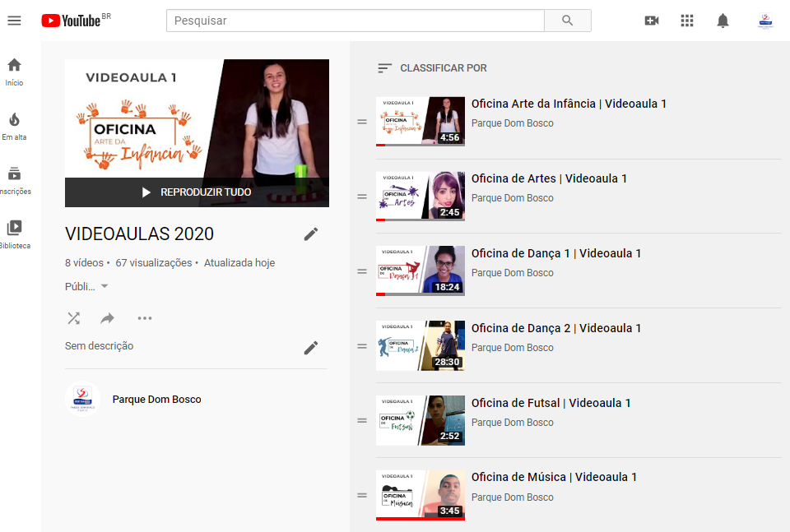Open the YouTube apps grid
Viewport: 790px width, 532px height.
[687, 21]
